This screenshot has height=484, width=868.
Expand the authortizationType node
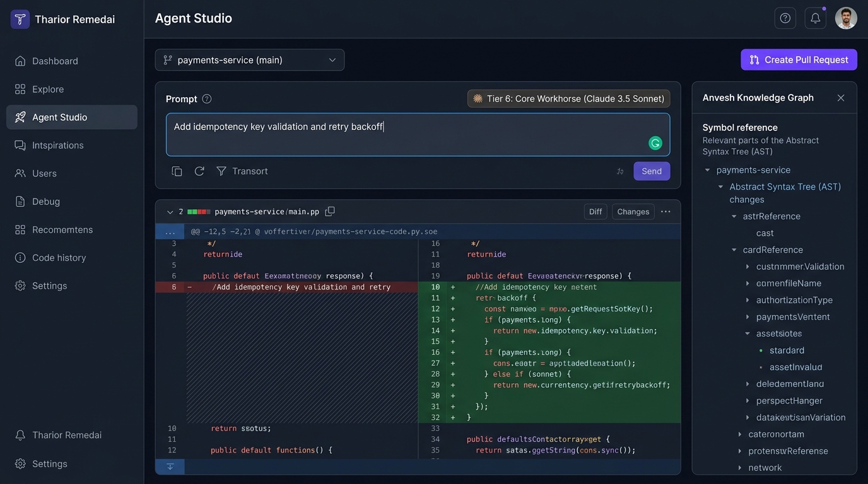pos(748,301)
